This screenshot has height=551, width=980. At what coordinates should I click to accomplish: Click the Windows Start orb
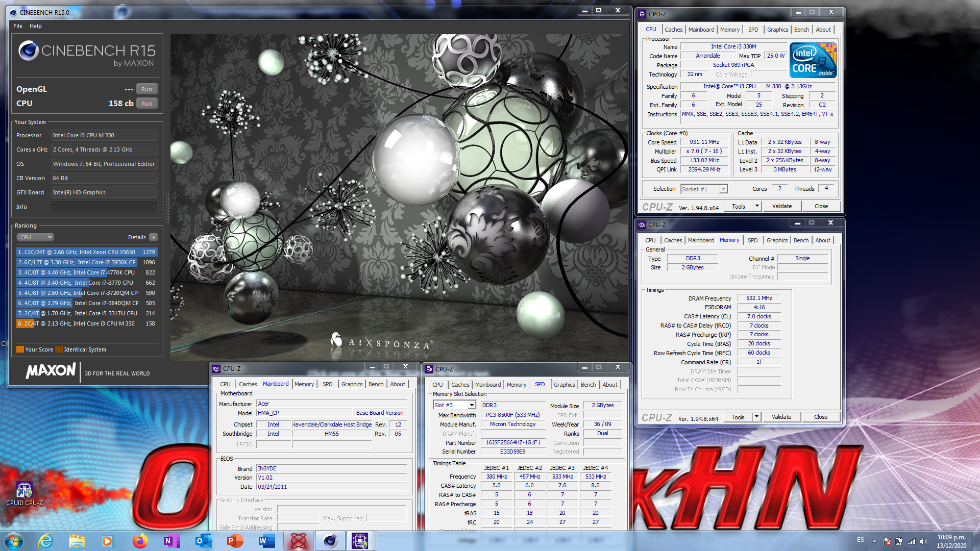[14, 541]
